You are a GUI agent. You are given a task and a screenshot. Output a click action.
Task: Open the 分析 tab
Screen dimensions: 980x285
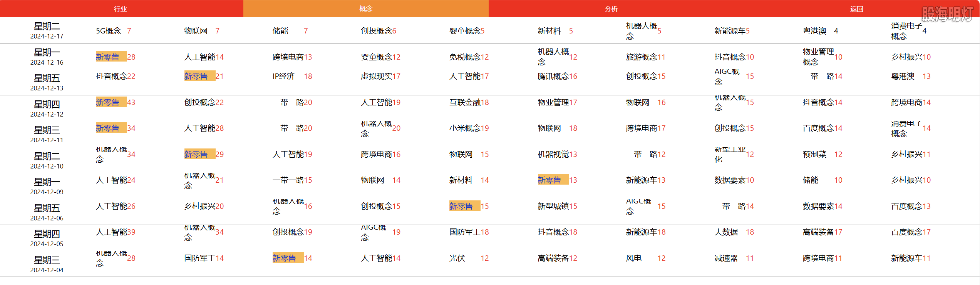click(x=611, y=9)
